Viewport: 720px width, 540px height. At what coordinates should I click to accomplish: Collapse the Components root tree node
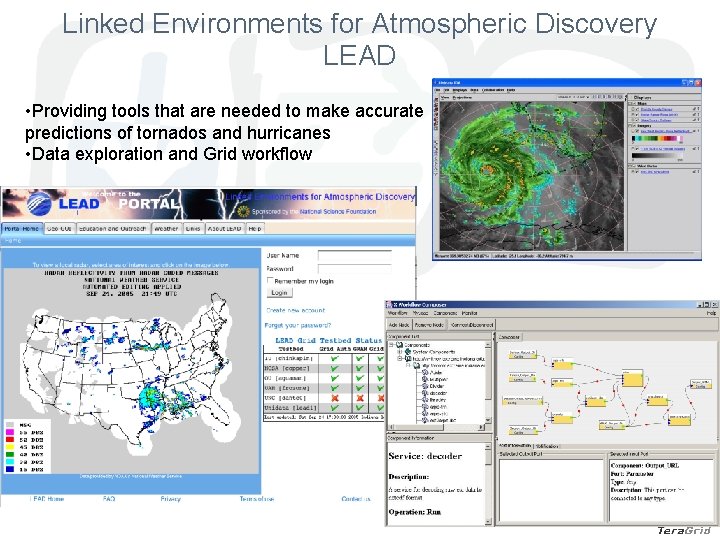coord(391,344)
